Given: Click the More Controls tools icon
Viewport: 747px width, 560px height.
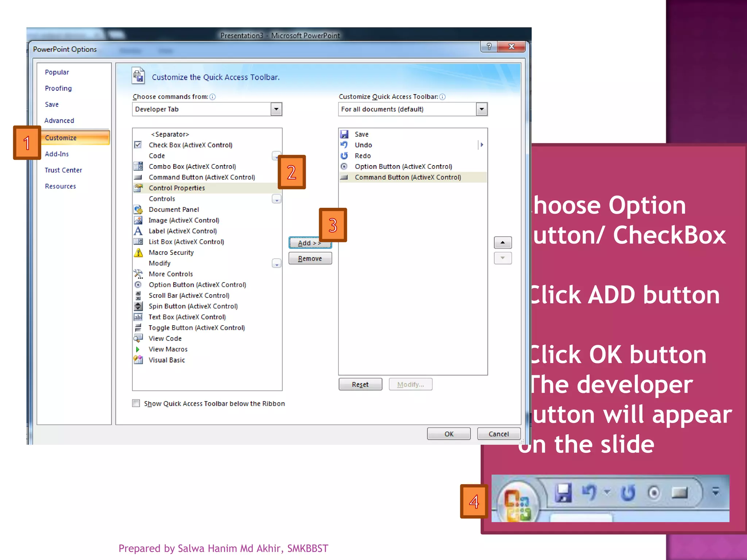Looking at the screenshot, I should click(138, 274).
